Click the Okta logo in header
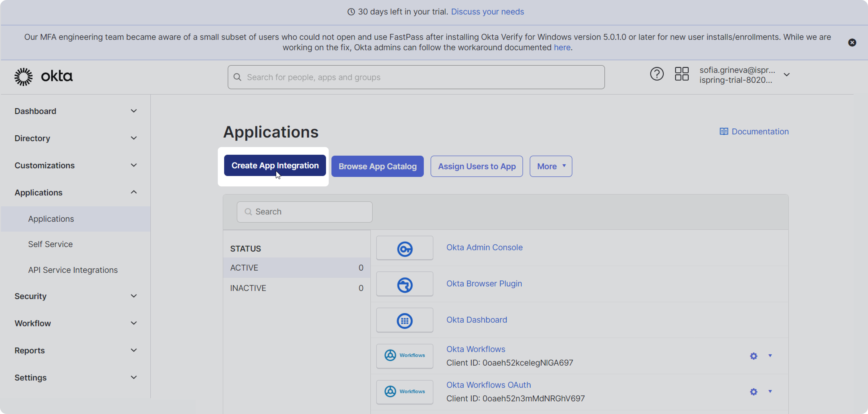 click(43, 77)
